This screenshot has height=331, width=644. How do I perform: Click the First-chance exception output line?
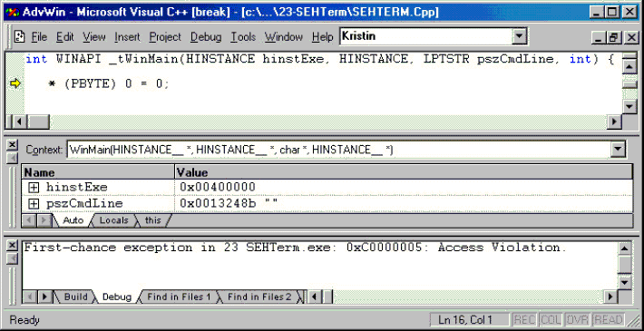click(295, 248)
